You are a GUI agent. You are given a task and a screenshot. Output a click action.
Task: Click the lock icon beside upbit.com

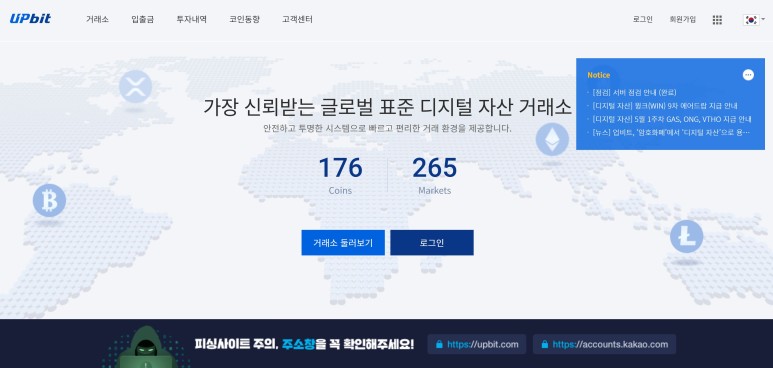pyautogui.click(x=439, y=344)
